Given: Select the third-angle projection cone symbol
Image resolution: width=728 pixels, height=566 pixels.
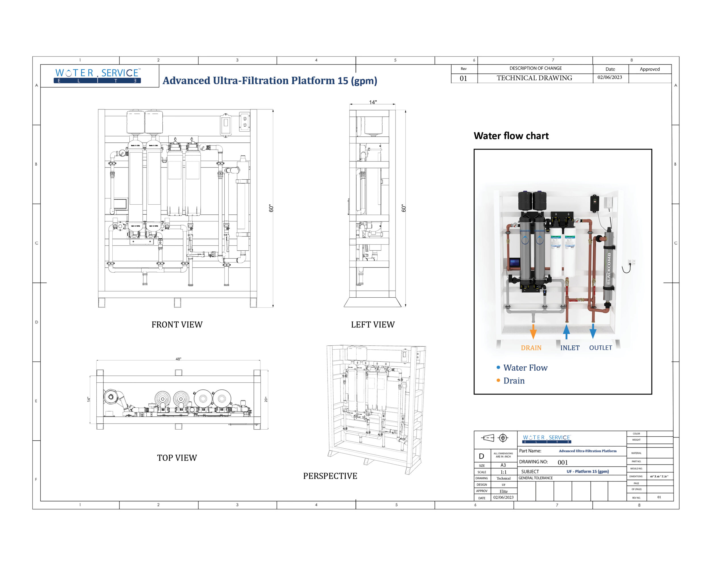Looking at the screenshot, I should [x=489, y=438].
